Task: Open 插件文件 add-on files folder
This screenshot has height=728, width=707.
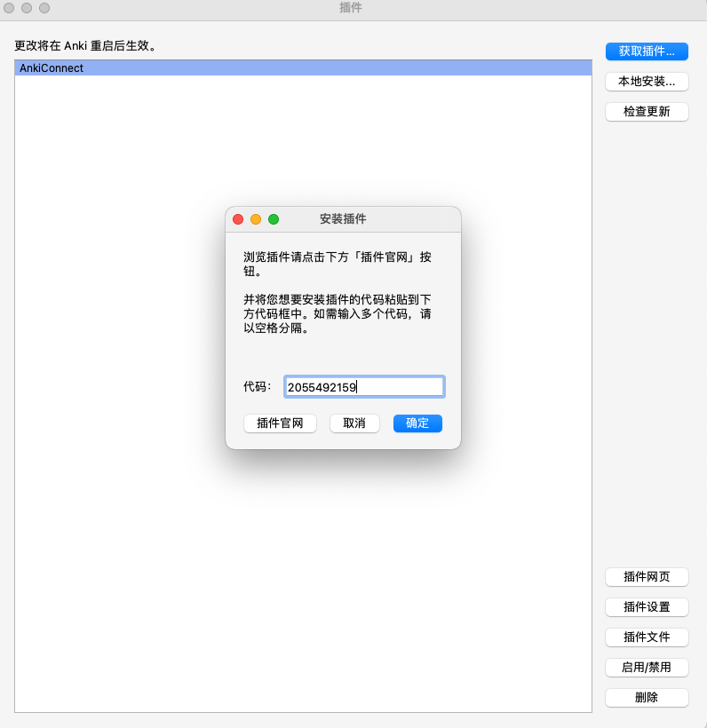Action: (x=647, y=637)
